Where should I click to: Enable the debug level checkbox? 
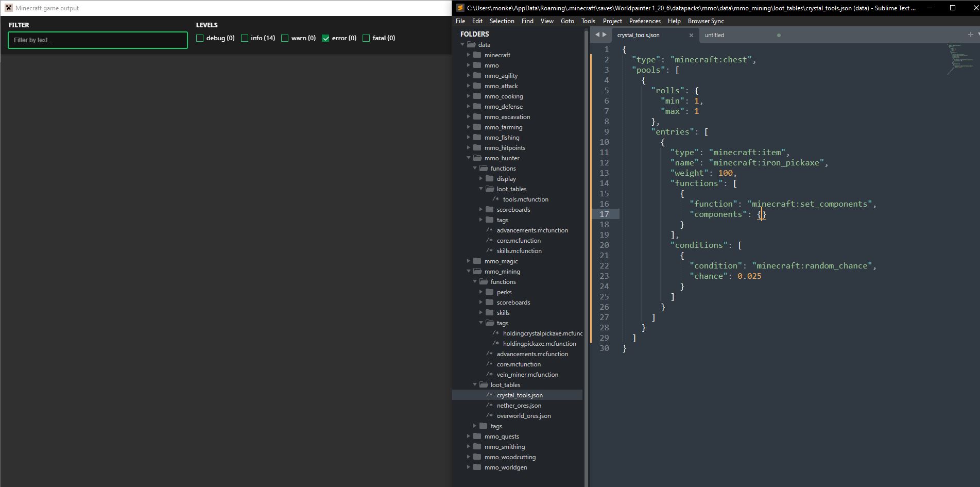[x=200, y=38]
